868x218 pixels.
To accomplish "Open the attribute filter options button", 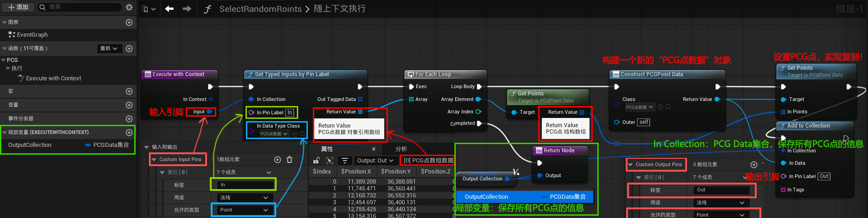I will pos(345,161).
